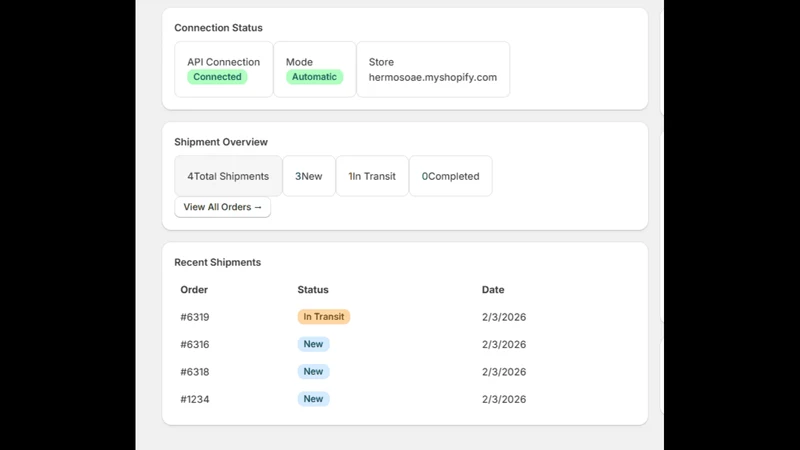
Task: Click the Recent Shipments heading
Action: 217,262
